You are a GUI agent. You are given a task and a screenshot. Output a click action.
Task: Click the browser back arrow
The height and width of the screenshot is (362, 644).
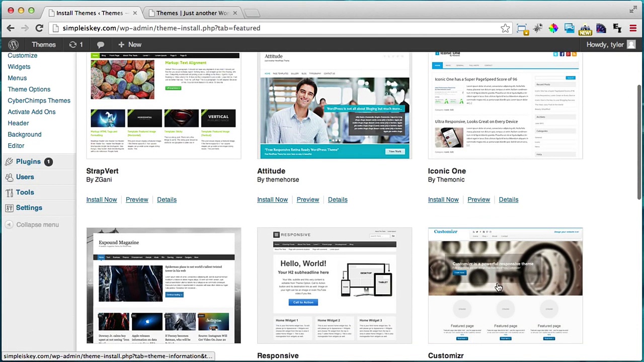(x=11, y=28)
